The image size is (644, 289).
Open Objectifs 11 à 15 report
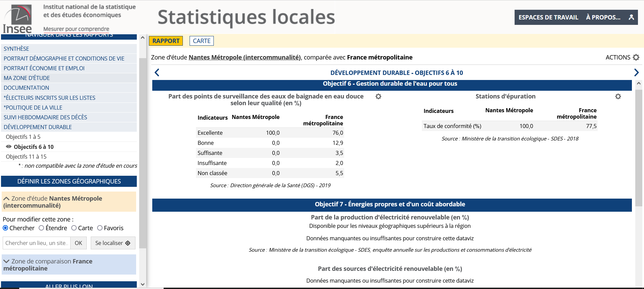26,157
